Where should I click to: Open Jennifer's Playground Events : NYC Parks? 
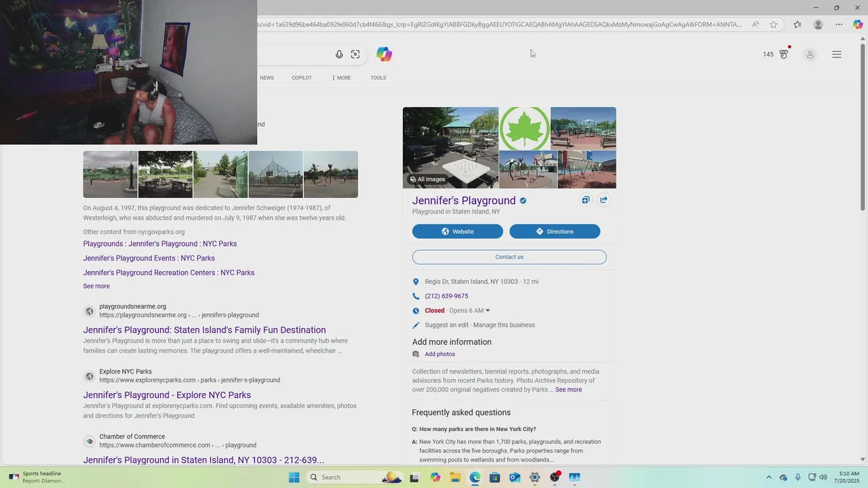click(x=149, y=258)
